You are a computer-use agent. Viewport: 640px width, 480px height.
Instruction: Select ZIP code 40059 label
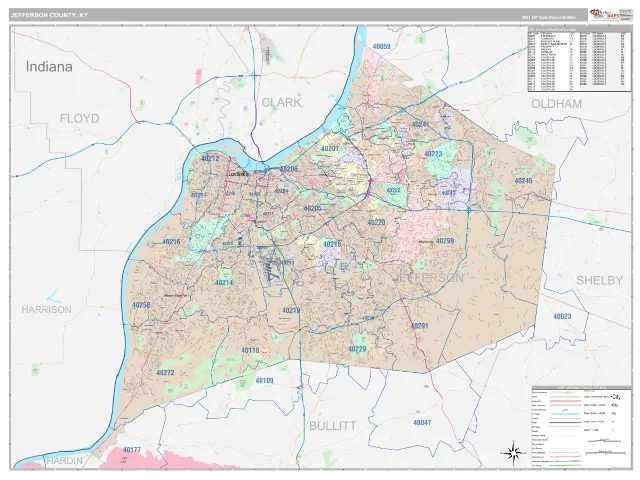[381, 47]
